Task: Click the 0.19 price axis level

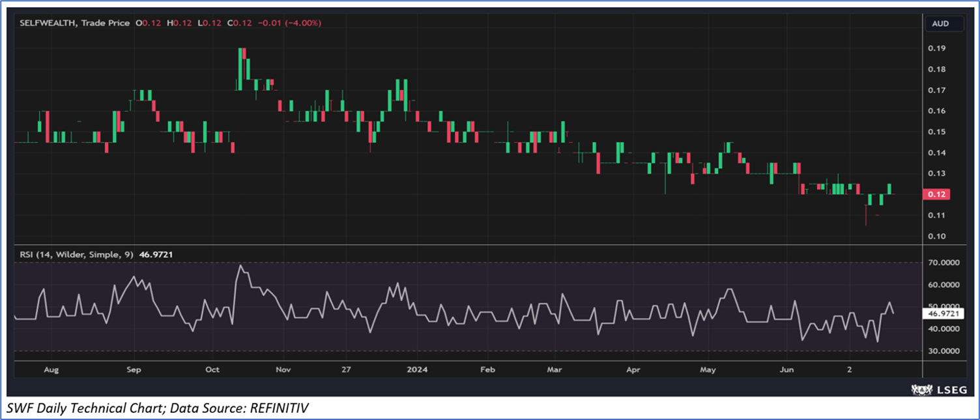Action: (x=936, y=48)
